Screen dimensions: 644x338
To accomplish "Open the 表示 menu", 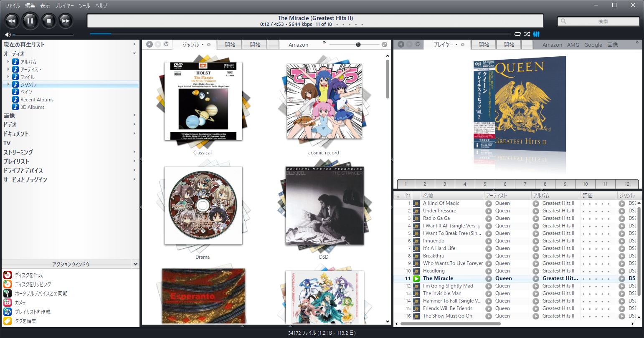I will click(45, 5).
